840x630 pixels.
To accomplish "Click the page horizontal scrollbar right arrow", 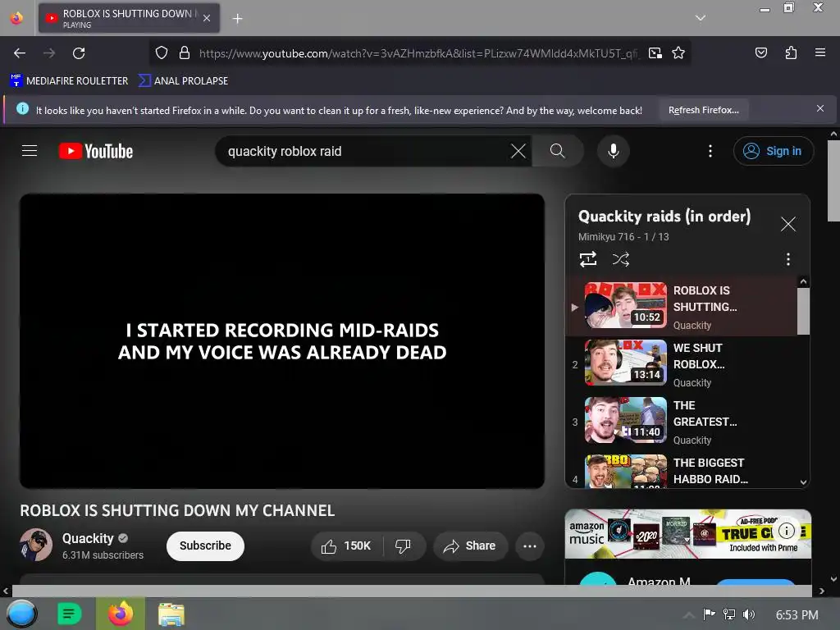I will point(822,591).
